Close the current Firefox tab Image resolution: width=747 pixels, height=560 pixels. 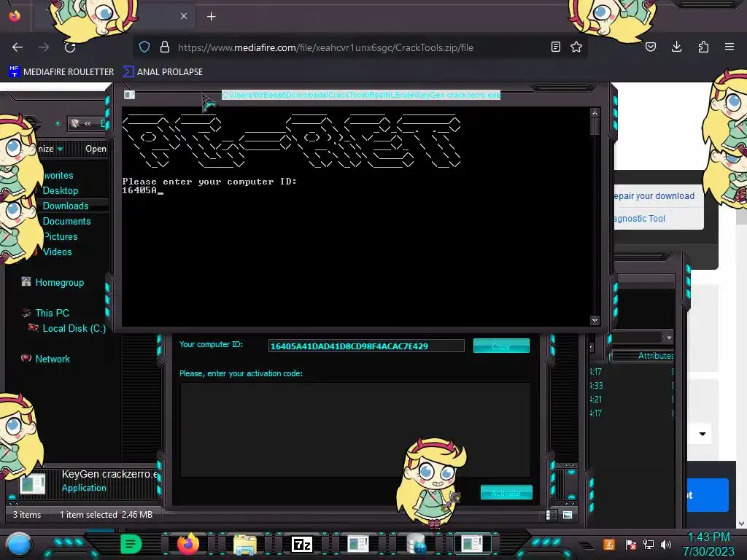pyautogui.click(x=184, y=16)
